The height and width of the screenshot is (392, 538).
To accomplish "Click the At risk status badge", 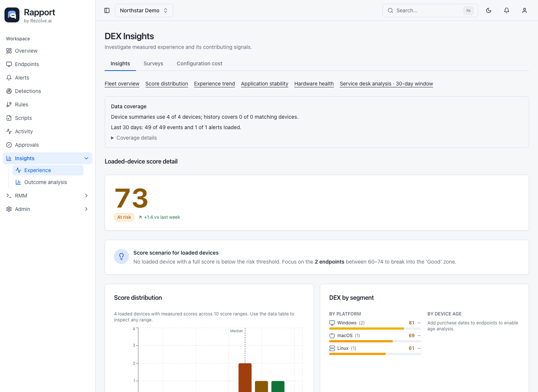I will [124, 217].
